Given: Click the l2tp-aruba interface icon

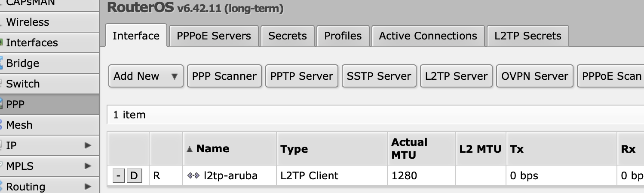Looking at the screenshot, I should click(193, 175).
